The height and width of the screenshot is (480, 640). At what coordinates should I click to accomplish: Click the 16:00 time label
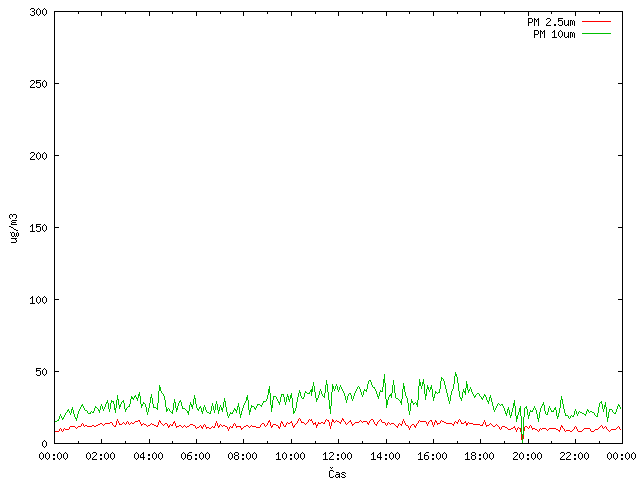point(432,456)
